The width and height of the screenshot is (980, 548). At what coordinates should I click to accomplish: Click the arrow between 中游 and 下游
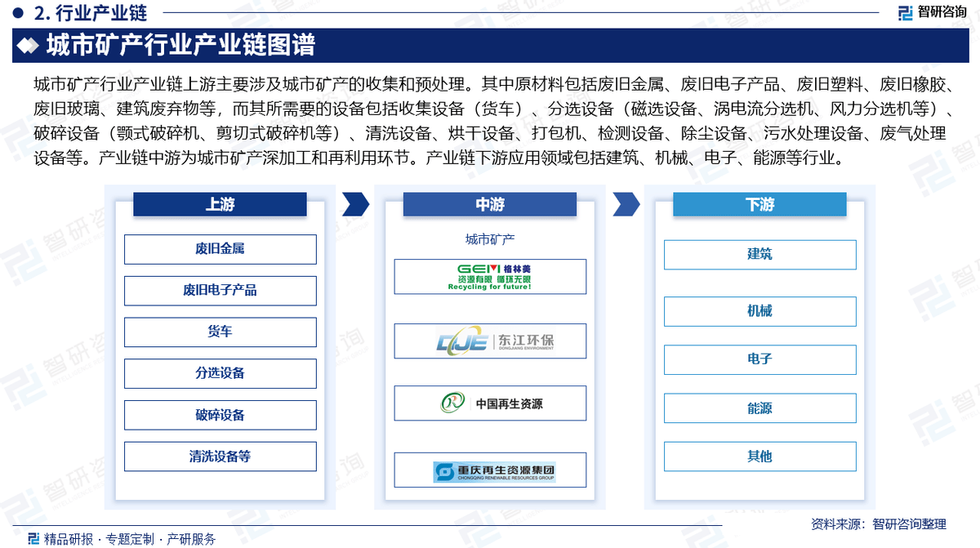(626, 204)
